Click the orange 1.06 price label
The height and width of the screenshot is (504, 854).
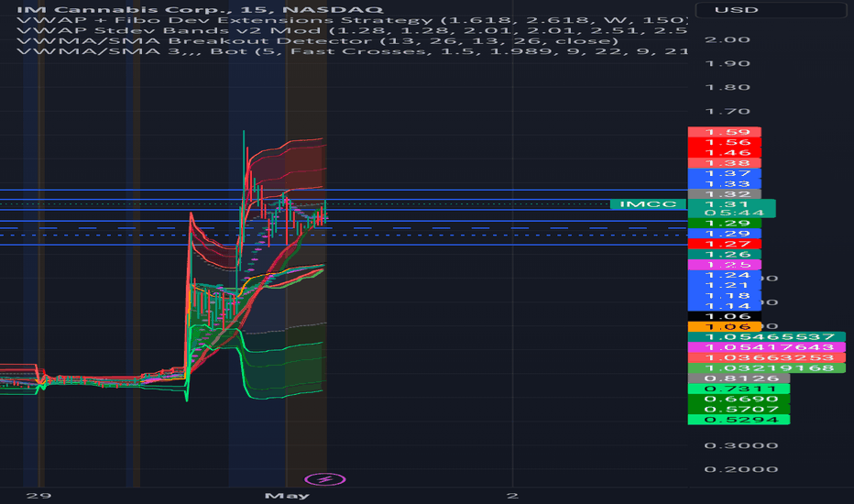[725, 326]
